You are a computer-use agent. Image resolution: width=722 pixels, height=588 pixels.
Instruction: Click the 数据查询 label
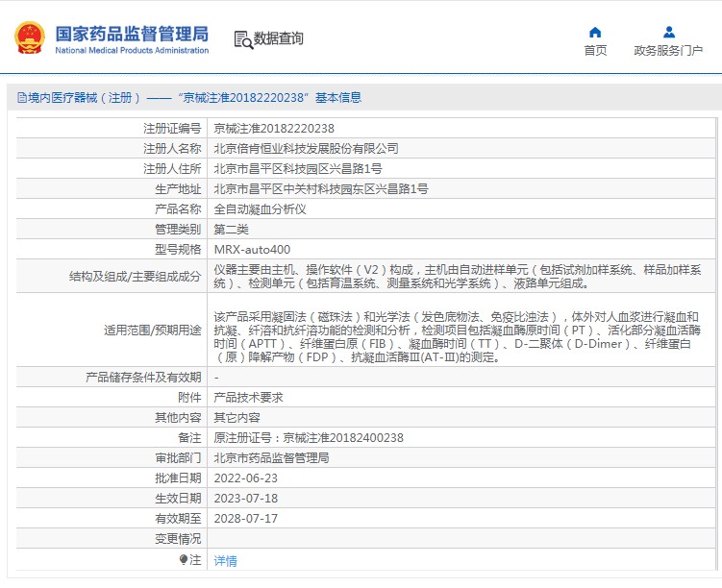coord(279,38)
